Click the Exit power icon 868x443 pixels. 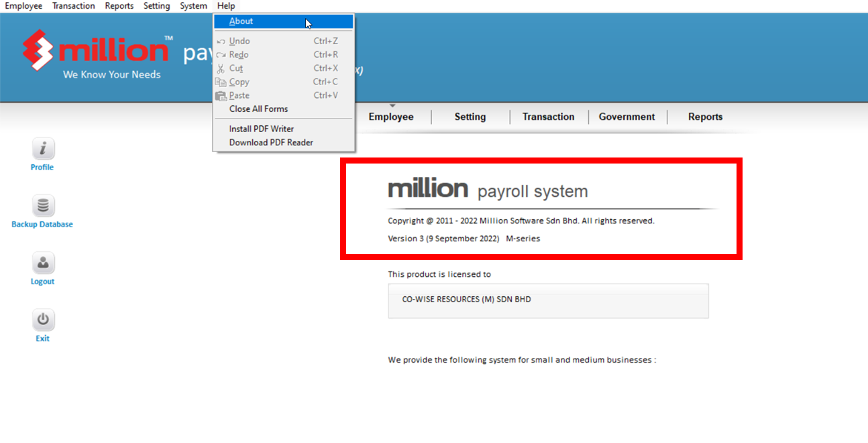click(43, 320)
